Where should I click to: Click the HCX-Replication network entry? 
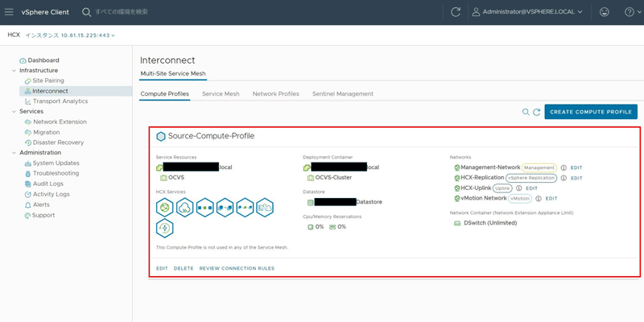click(479, 178)
